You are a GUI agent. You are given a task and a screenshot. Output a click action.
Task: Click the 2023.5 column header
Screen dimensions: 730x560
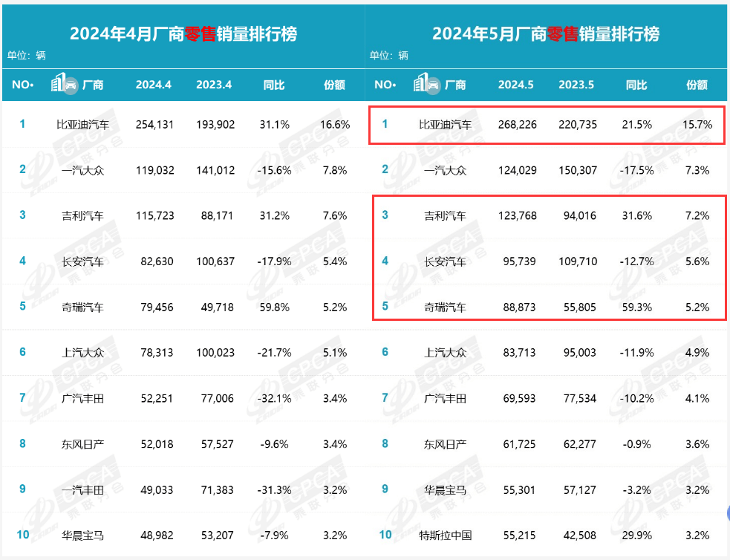tap(576, 85)
